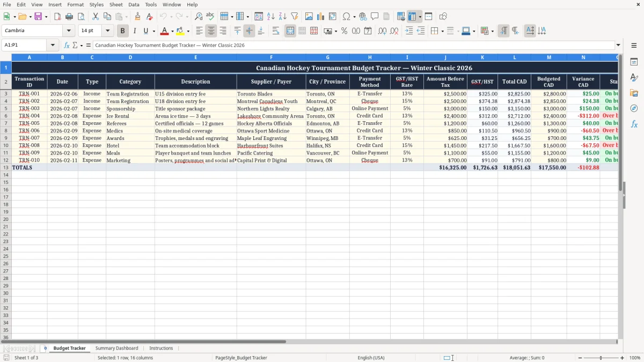The height and width of the screenshot is (362, 644).
Task: Expand the formula bar
Action: [x=618, y=45]
